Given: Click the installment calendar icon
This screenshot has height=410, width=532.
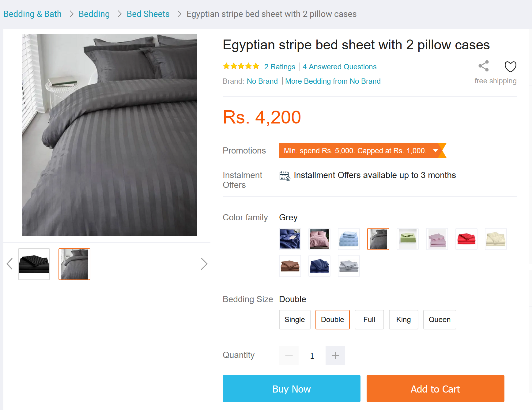Looking at the screenshot, I should coord(285,176).
